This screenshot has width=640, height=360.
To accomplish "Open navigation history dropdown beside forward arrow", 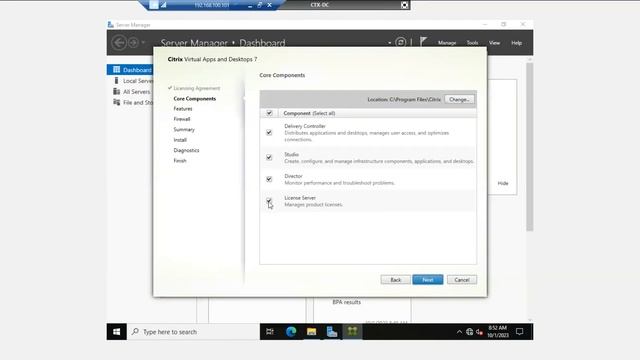I will [143, 42].
